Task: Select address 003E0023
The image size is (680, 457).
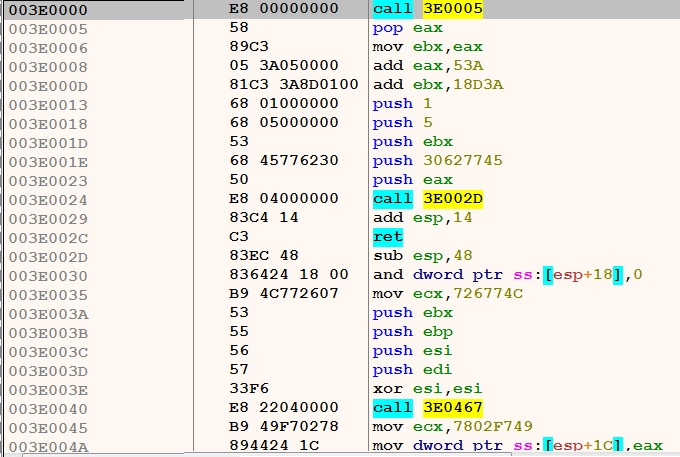Action: [48, 181]
